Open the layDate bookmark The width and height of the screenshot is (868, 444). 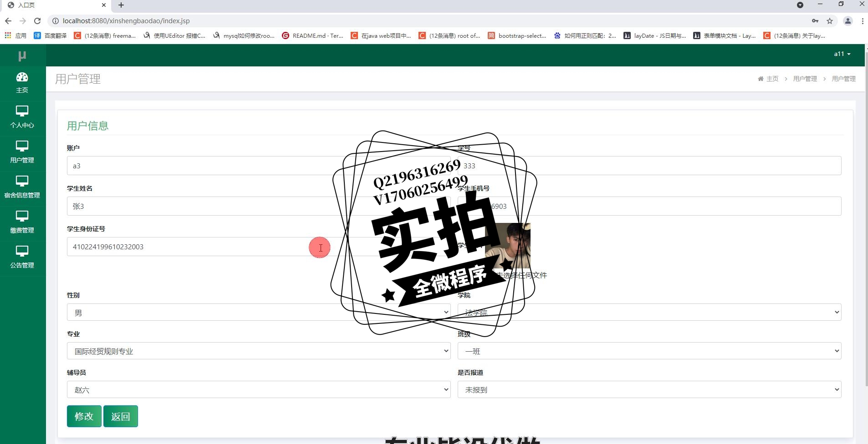(655, 35)
